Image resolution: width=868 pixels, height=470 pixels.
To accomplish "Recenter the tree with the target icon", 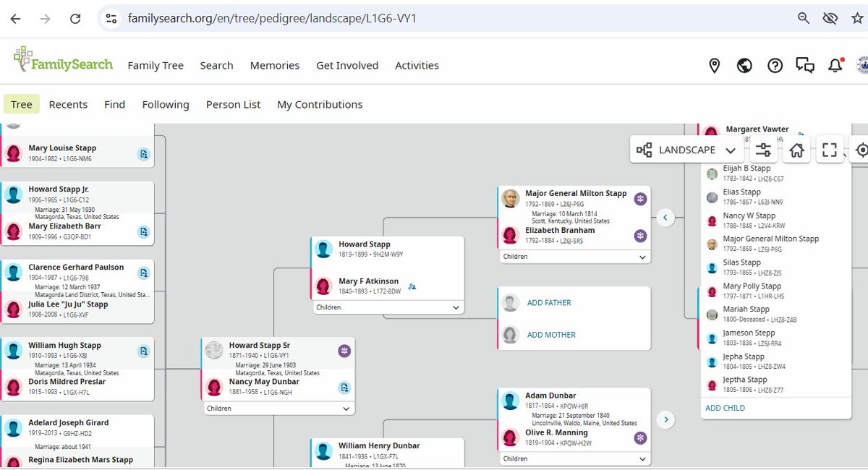I will [861, 150].
